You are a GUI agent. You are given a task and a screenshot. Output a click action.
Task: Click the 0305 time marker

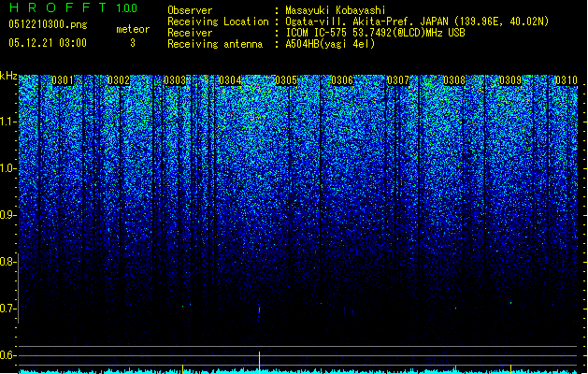[286, 80]
